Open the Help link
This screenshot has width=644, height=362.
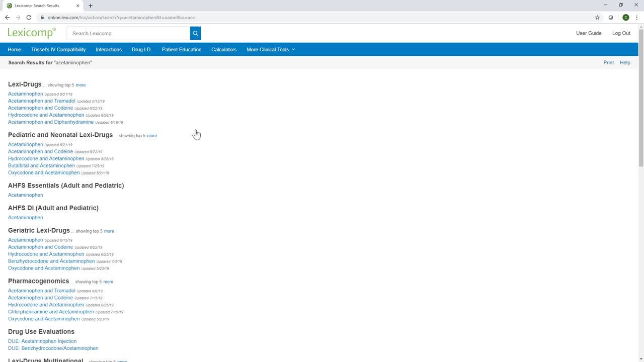pos(625,63)
